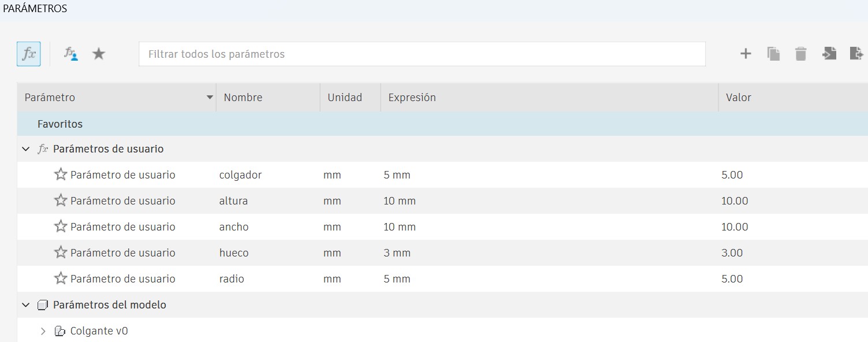Mark the hueco parameter as favorite

point(60,252)
